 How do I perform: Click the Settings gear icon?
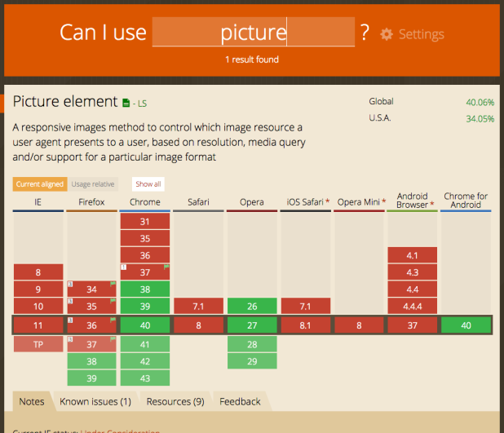click(387, 34)
